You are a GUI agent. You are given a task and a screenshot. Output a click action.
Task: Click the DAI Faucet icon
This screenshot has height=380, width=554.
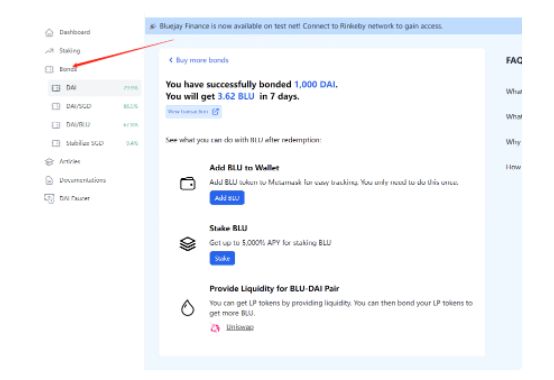(49, 198)
